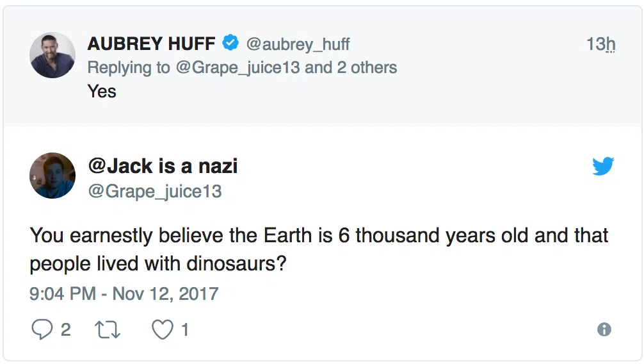
Task: Click the blue verified badge beside AUBREY HUFF
Action: (x=230, y=44)
